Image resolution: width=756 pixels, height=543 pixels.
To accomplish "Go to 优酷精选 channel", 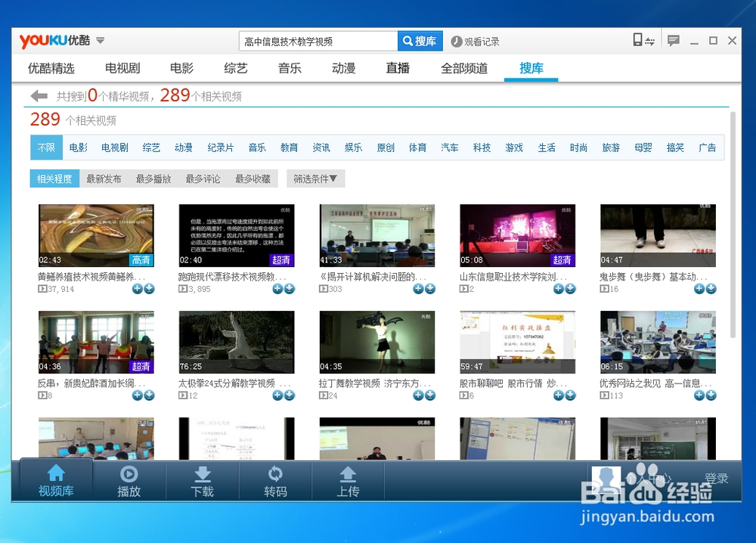I will point(51,68).
